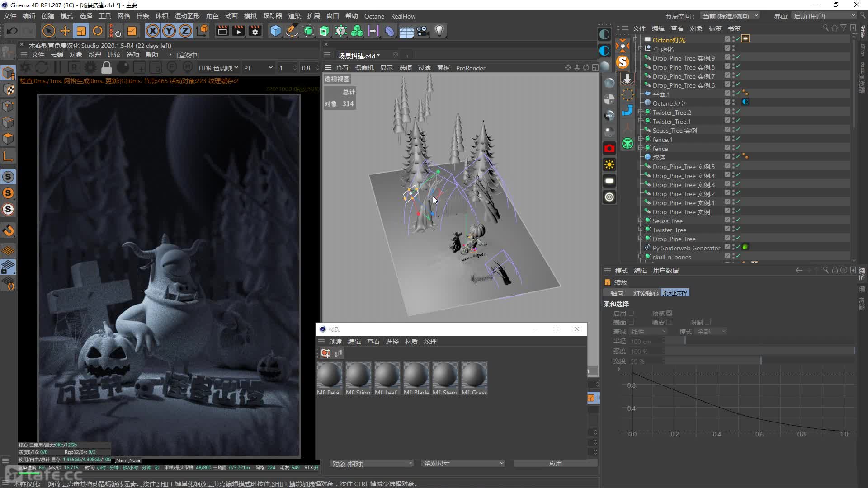The image size is (868, 488).
Task: Add a Cube primitive object
Action: coord(275,31)
